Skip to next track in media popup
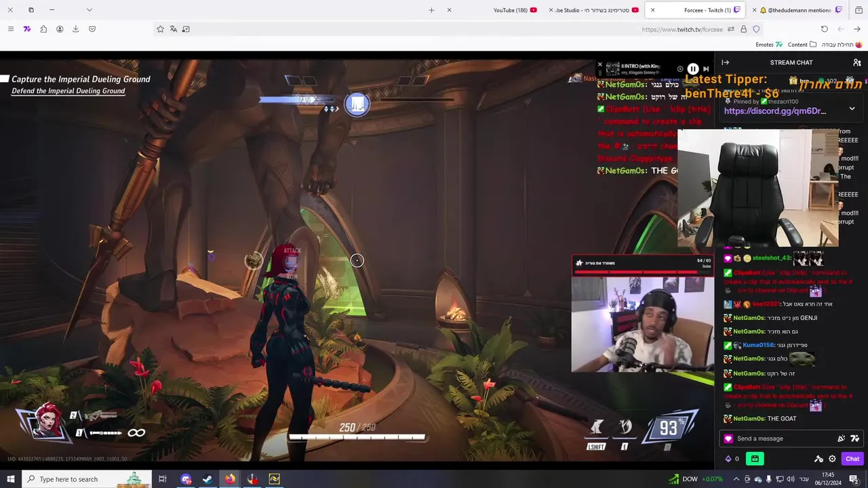 click(x=706, y=69)
